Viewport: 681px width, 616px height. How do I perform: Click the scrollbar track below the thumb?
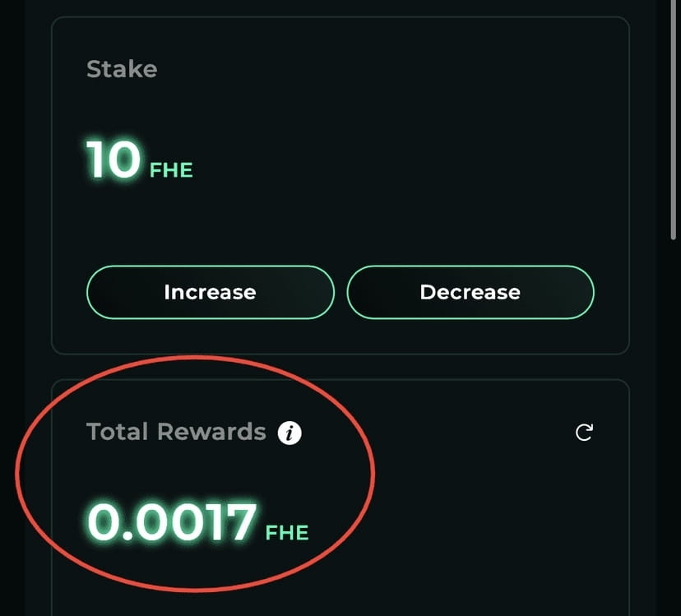point(674,428)
